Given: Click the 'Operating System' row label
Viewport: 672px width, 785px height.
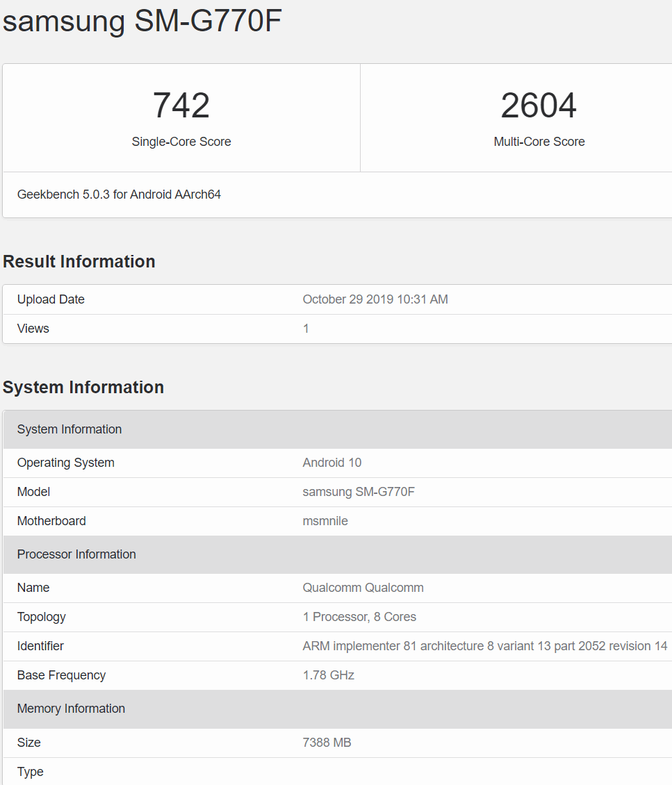Looking at the screenshot, I should (65, 463).
